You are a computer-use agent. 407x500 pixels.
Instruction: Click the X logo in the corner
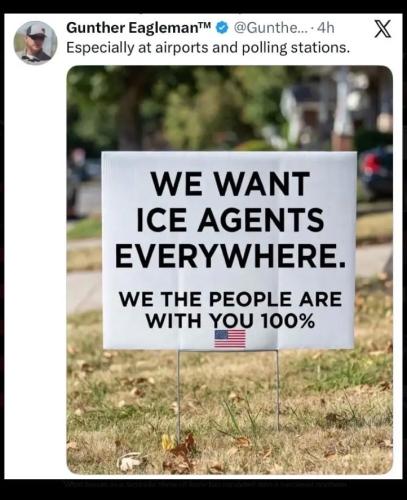point(382,29)
